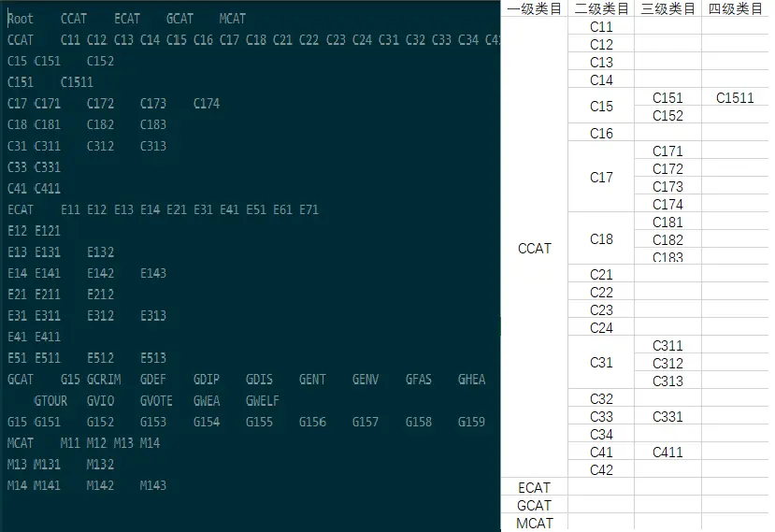Select 'GHEA' in the editor
775x532 pixels.
tap(471, 380)
